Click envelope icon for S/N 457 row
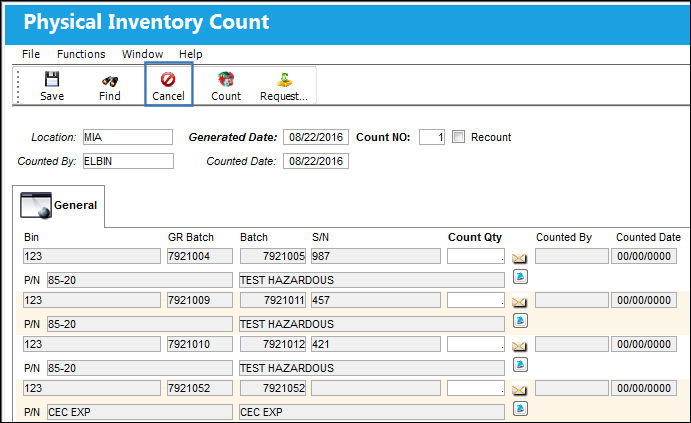The height and width of the screenshot is (423, 691). (x=520, y=302)
